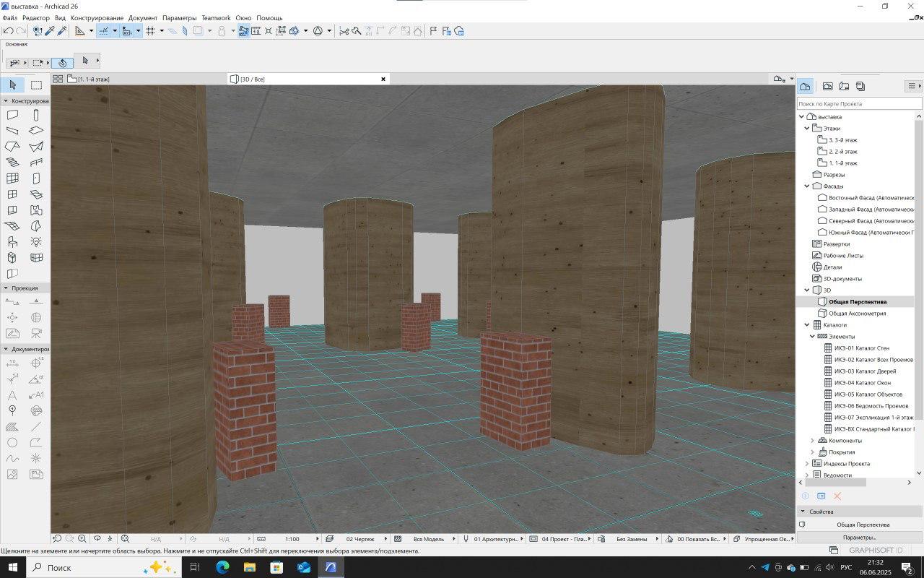The image size is (924, 578).
Task: Switch to the 1-й этаж tab
Action: click(94, 79)
